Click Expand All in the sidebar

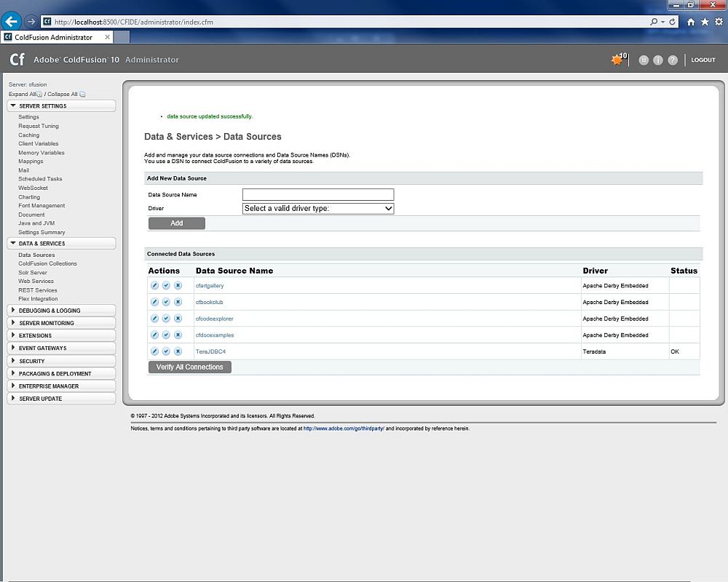pyautogui.click(x=25, y=95)
